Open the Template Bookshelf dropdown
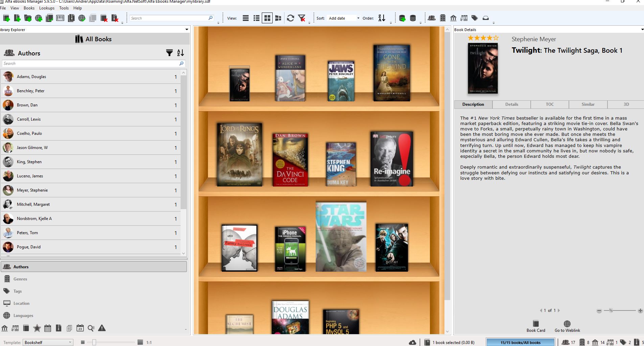Image resolution: width=644 pixels, height=346 pixels. 48,342
